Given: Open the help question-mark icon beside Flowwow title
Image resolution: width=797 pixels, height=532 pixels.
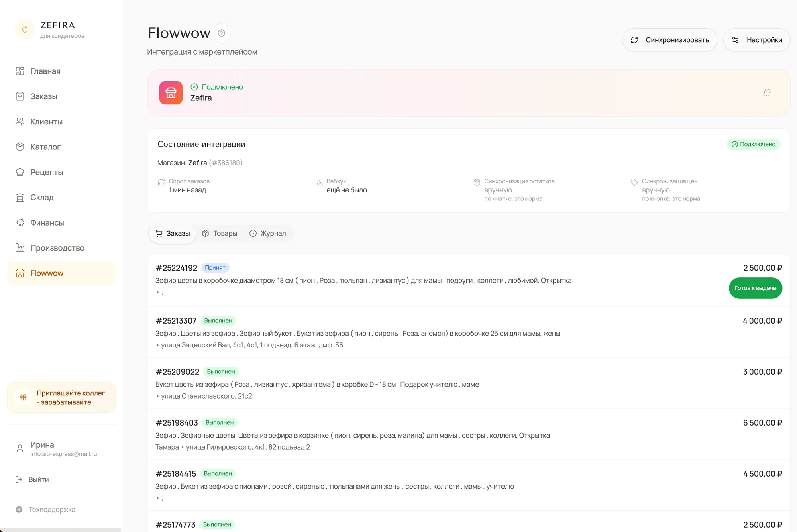Looking at the screenshot, I should [222, 33].
